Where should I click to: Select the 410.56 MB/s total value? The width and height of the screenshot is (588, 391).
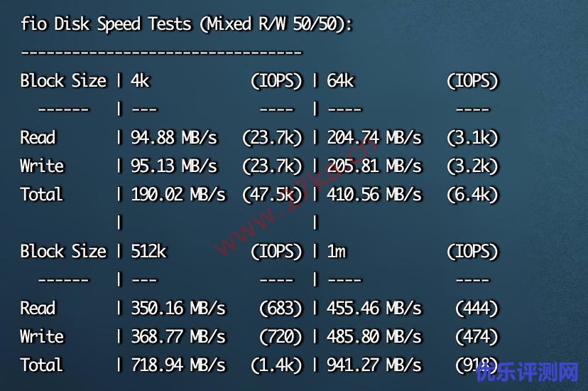(x=374, y=195)
